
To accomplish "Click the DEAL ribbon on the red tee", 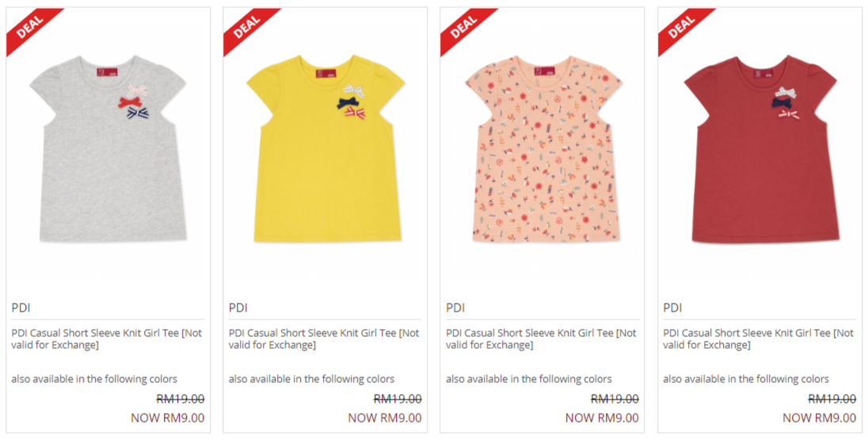I will click(680, 27).
